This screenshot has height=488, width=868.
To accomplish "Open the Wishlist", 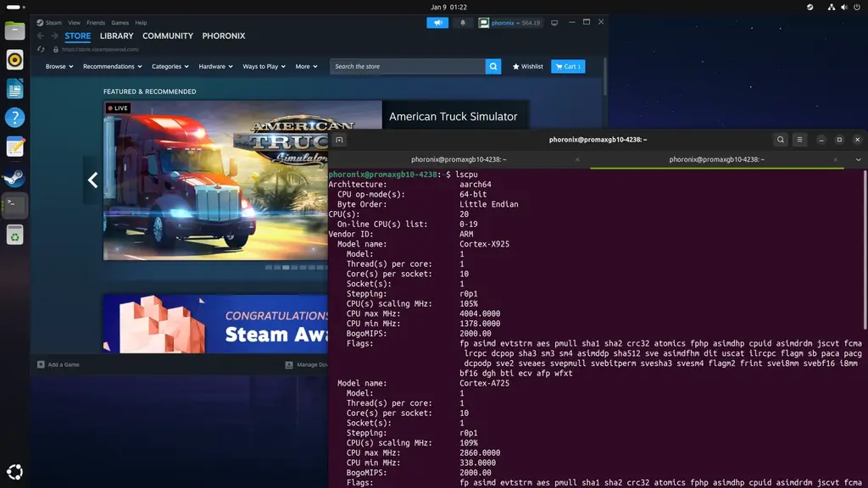I will coord(528,66).
